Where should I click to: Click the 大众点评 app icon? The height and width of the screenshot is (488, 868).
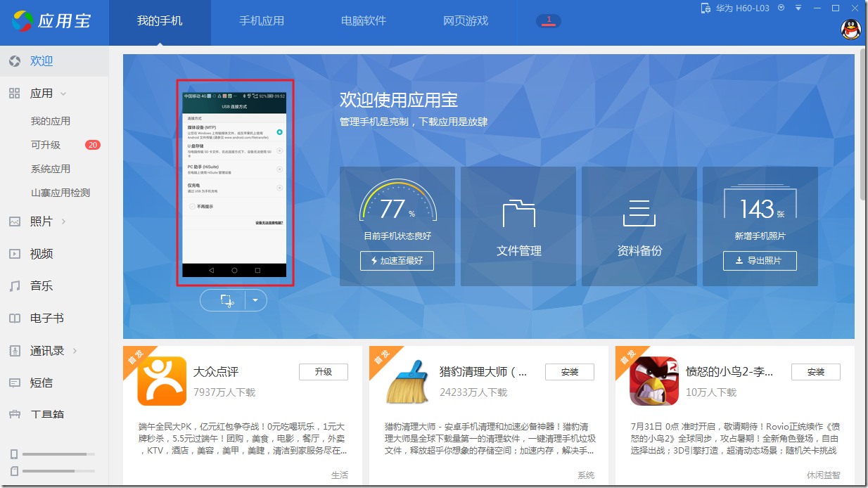pyautogui.click(x=162, y=382)
